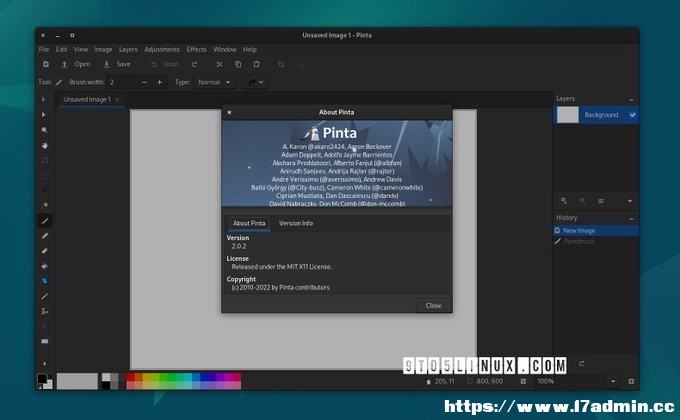Click the redo icon below History panel
The image size is (680, 420).
point(582,363)
